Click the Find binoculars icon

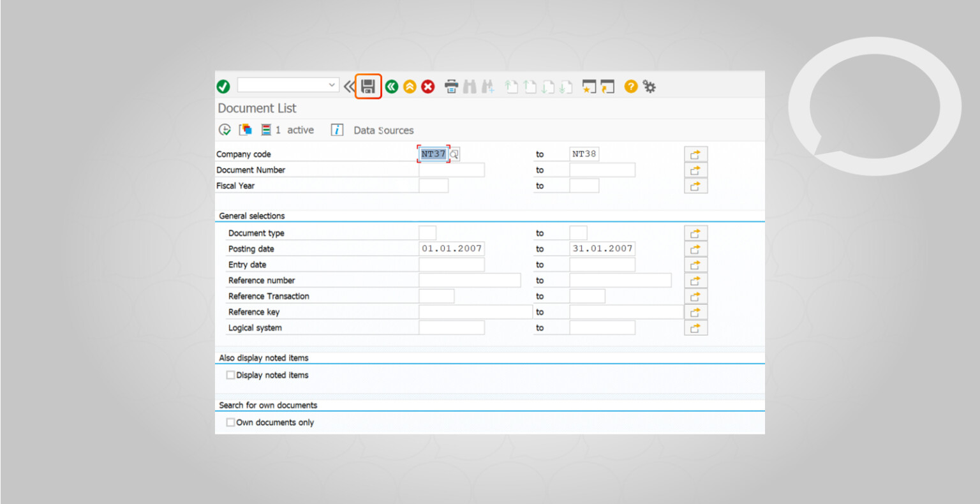(470, 86)
